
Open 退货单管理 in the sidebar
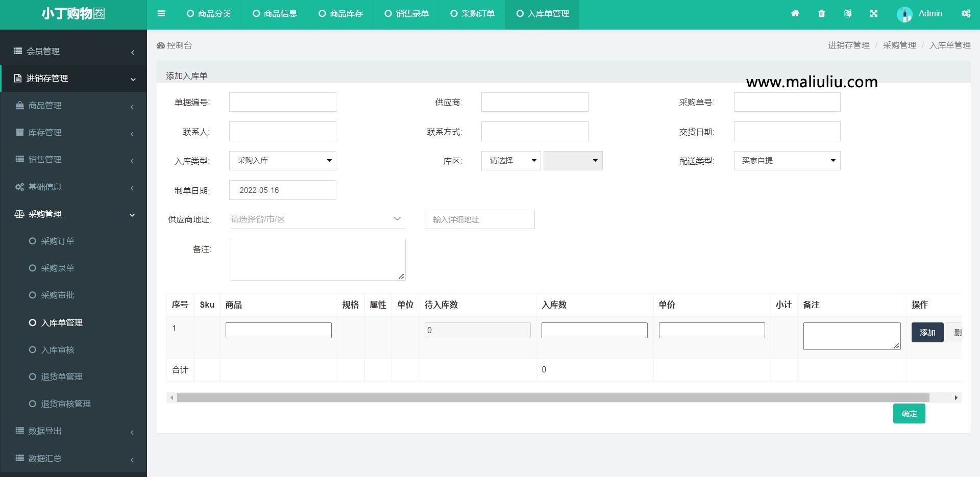coord(61,376)
